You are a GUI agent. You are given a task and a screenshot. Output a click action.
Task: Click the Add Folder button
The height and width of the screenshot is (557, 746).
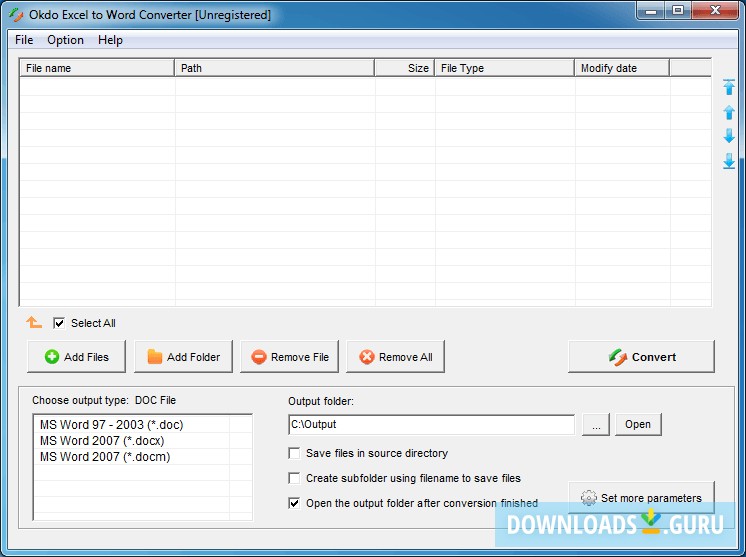click(183, 357)
